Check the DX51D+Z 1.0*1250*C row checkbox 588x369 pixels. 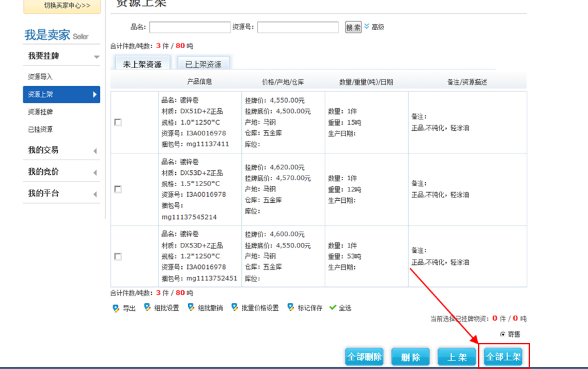tap(118, 122)
